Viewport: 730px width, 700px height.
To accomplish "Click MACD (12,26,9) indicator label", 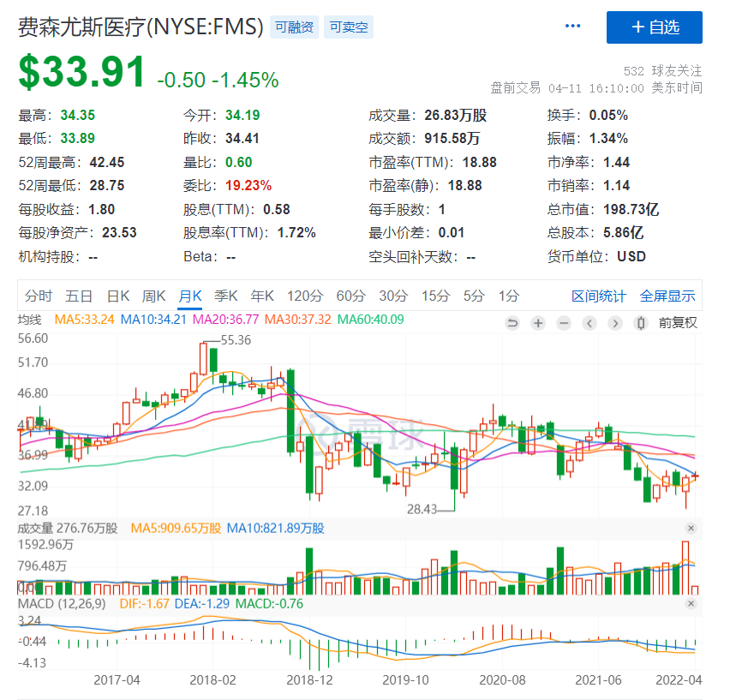I will (62, 604).
